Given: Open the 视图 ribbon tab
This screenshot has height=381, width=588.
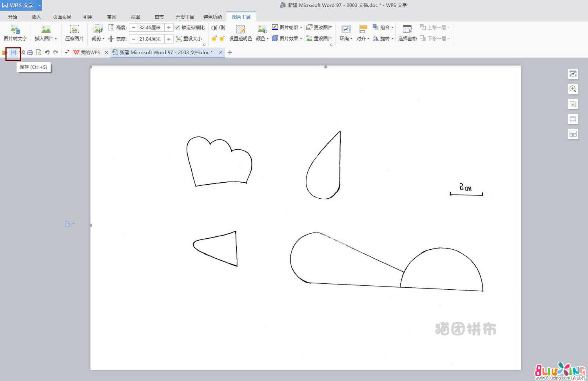Looking at the screenshot, I should (x=135, y=17).
